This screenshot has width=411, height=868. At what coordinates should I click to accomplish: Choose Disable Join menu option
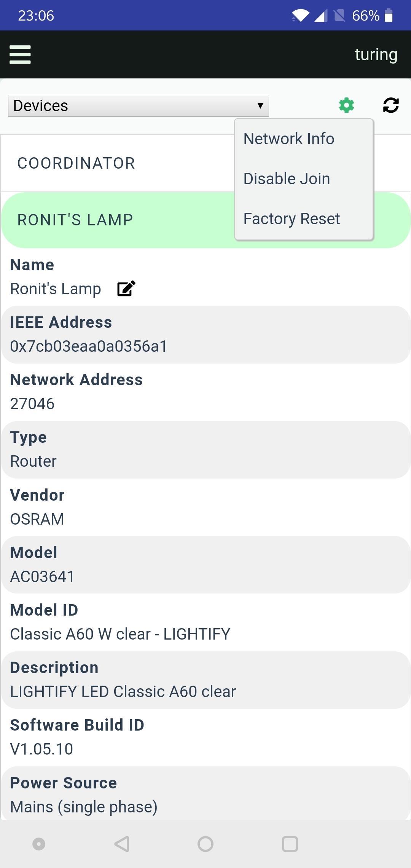pos(287,179)
